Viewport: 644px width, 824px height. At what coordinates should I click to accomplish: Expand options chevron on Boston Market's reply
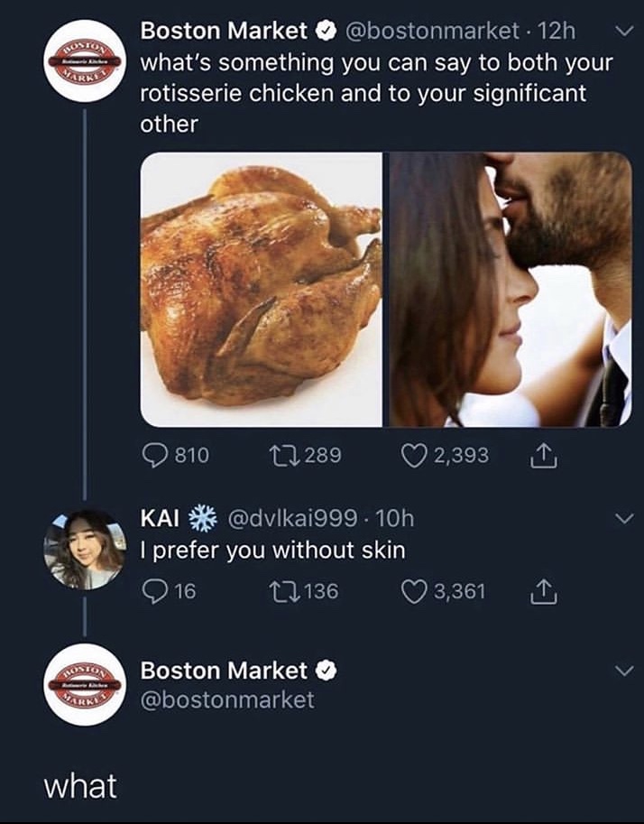click(x=622, y=671)
